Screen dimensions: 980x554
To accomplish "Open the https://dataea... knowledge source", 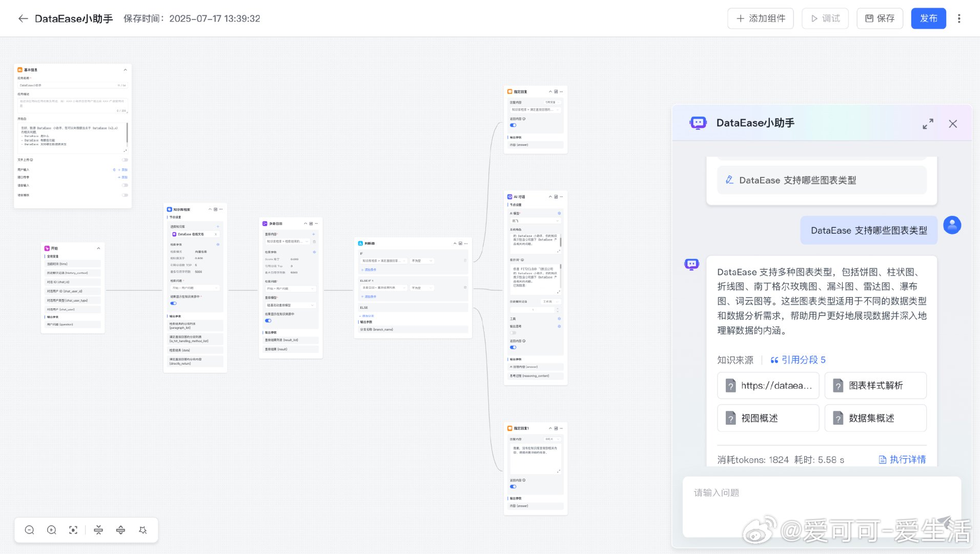I will [768, 386].
